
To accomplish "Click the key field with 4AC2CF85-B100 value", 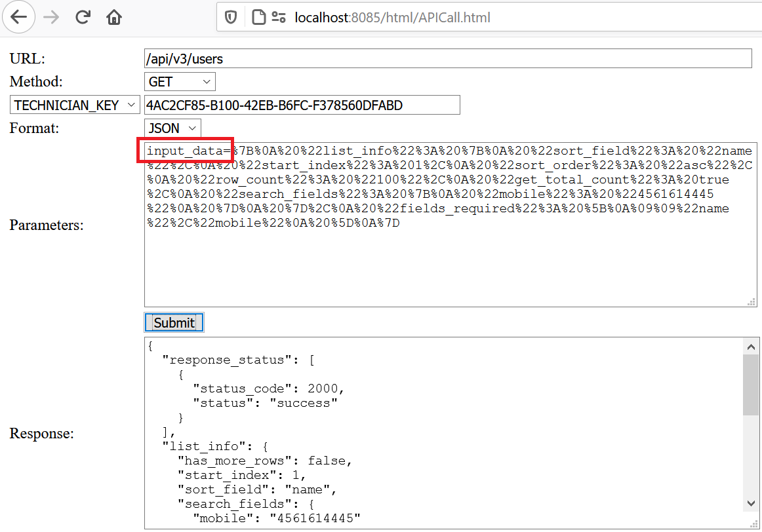I will point(302,105).
